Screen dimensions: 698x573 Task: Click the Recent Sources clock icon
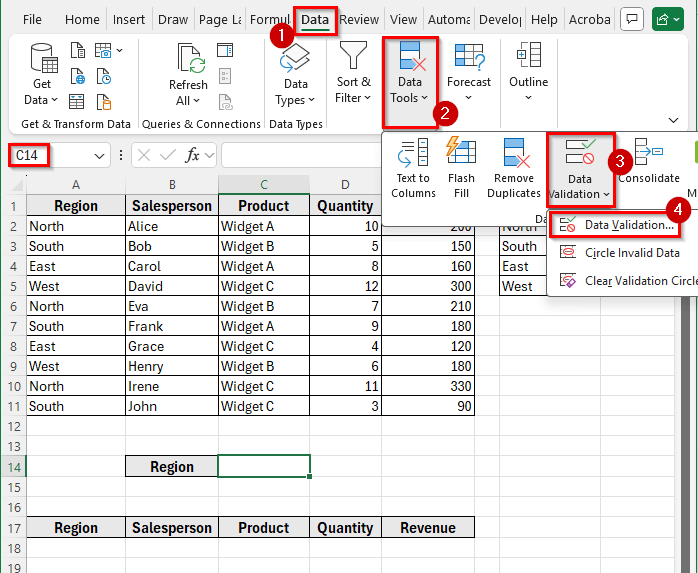click(104, 77)
